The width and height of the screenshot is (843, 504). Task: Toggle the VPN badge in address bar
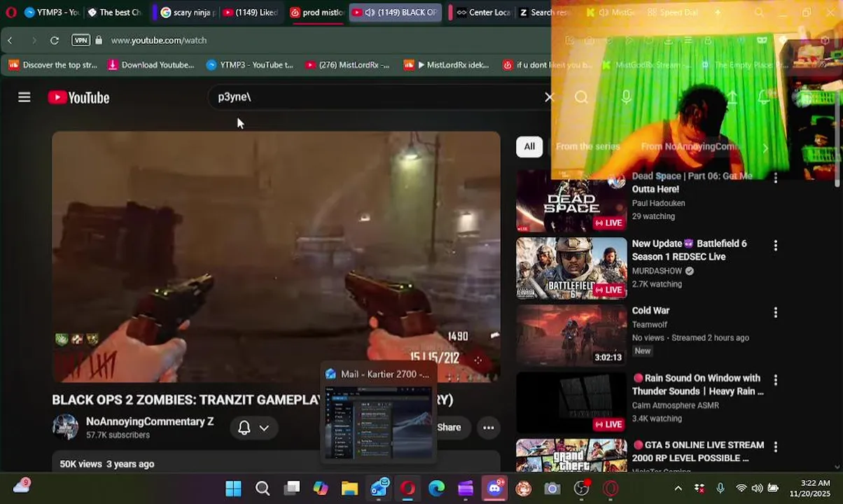click(81, 41)
